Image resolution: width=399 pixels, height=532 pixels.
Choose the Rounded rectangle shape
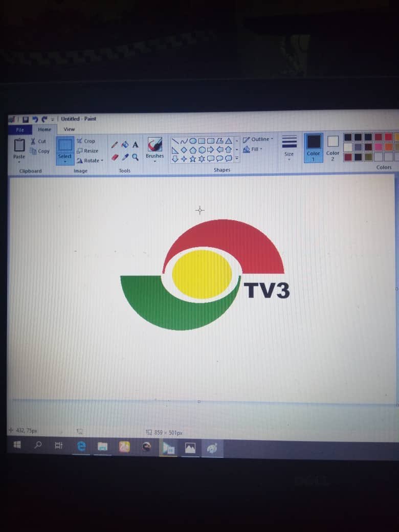210,141
